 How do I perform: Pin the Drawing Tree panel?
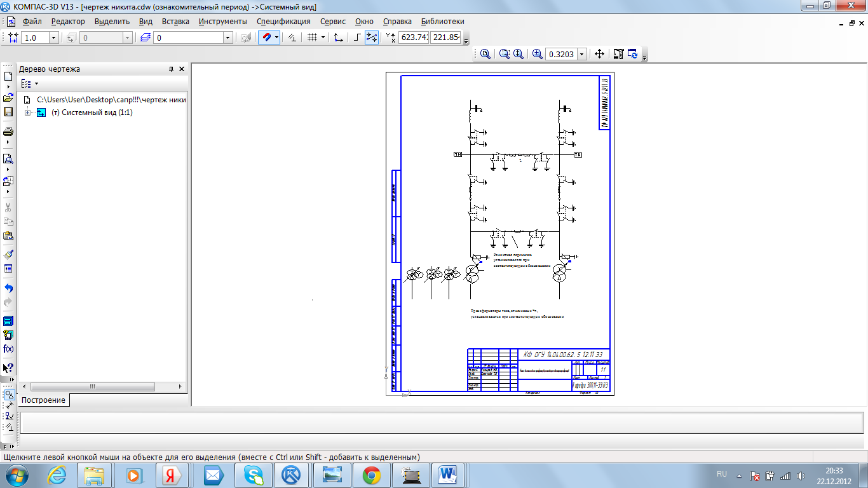click(x=171, y=69)
